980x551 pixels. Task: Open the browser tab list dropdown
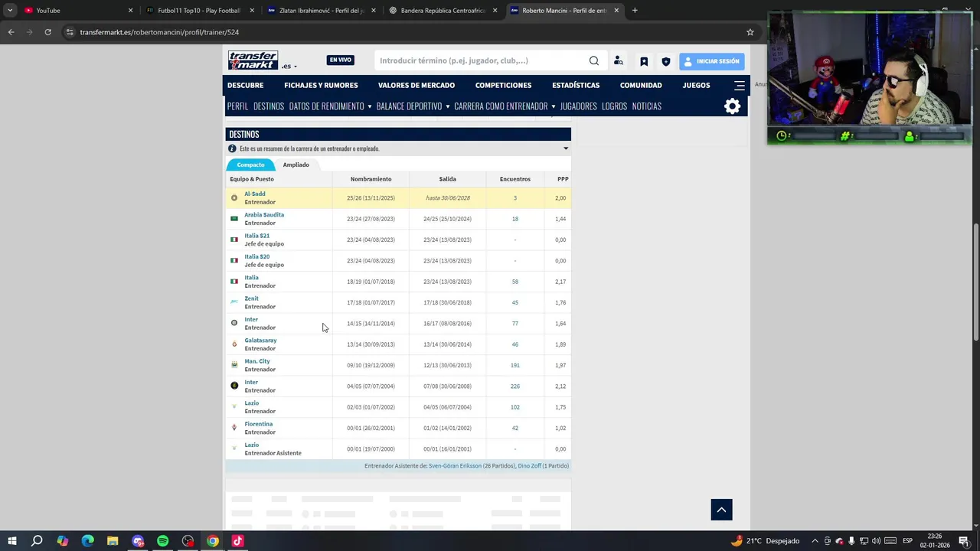coord(10,11)
